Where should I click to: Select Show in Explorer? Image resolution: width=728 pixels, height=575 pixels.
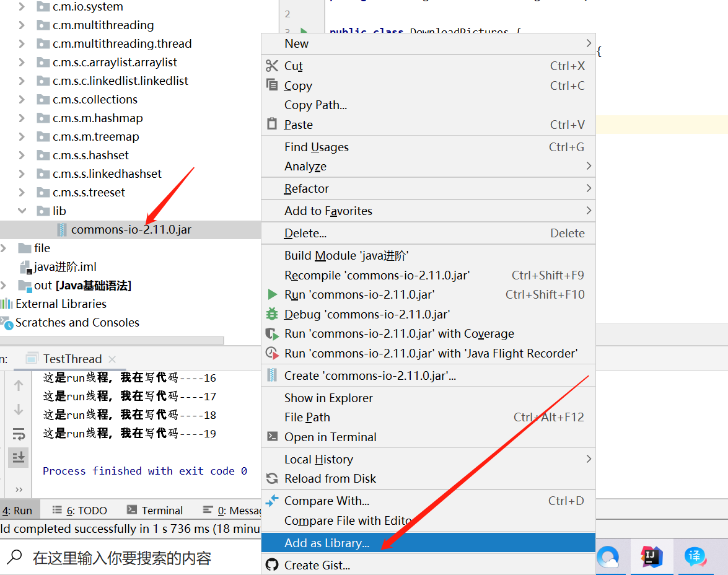[428, 398]
